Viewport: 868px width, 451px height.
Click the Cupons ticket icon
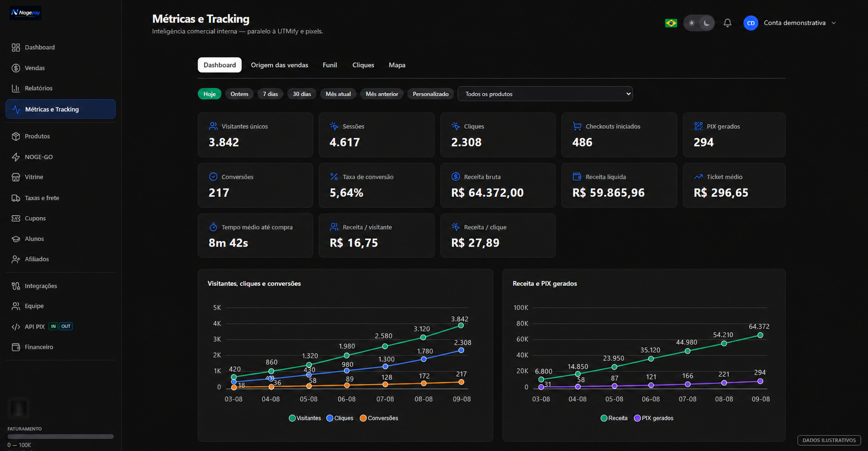16,219
